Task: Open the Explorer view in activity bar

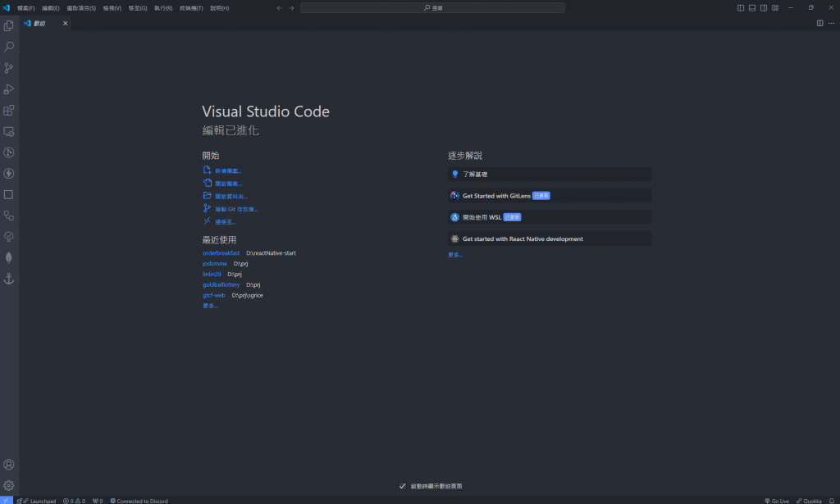Action: [x=8, y=25]
